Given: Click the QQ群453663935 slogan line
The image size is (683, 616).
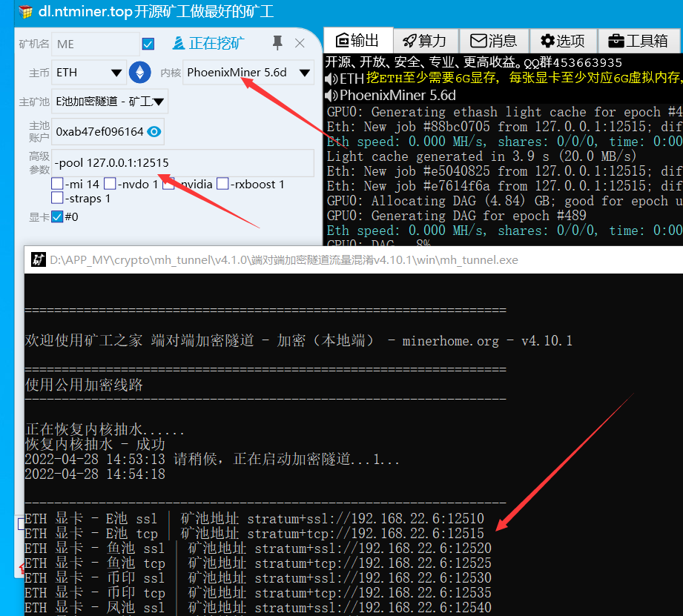Looking at the screenshot, I should coord(474,62).
